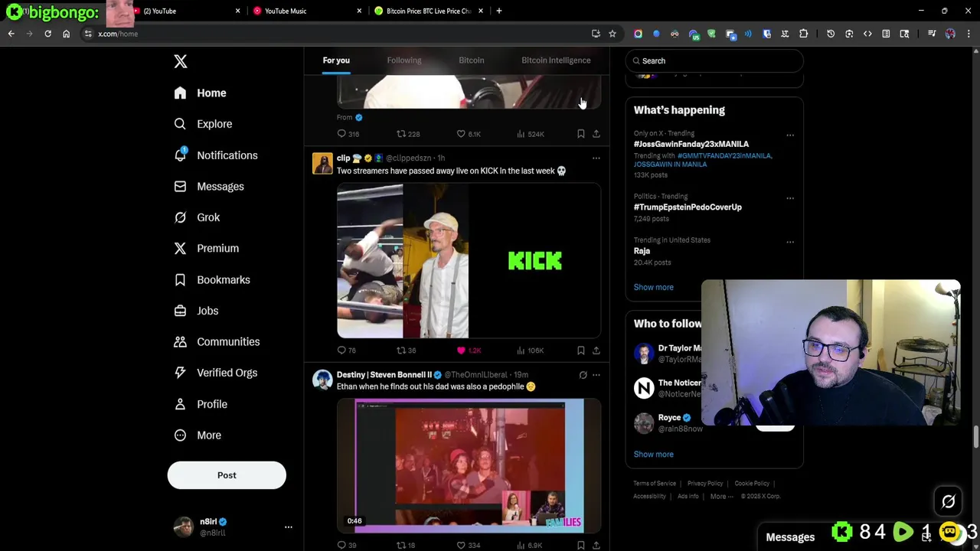Open Privacy Policy footer link
Screen dimensions: 980x551
tap(705, 484)
